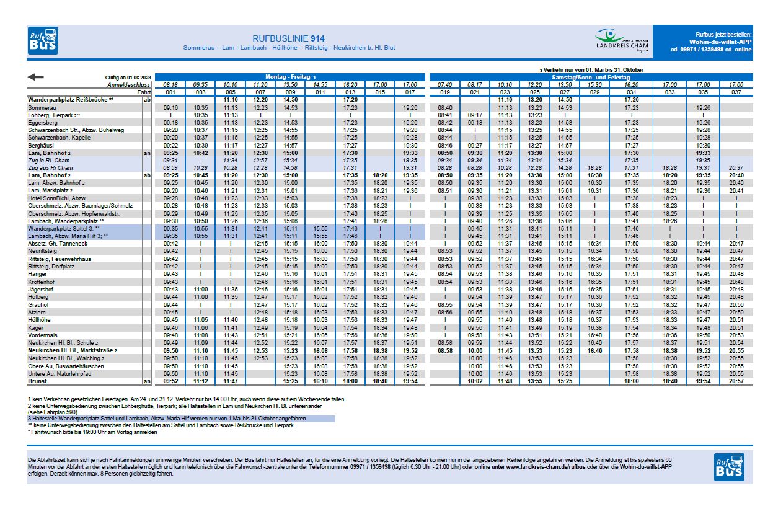Click trip number 015 in the Fahrt row
This screenshot has width=773, height=532.
click(380, 92)
